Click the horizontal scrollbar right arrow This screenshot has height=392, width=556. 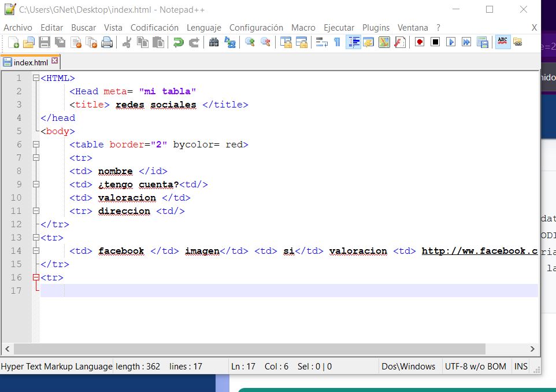532,349
